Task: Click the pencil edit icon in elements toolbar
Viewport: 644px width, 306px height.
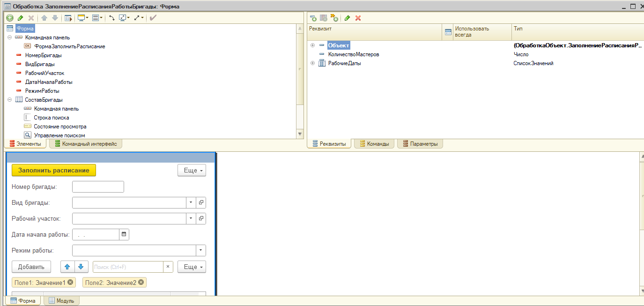Action: click(x=20, y=18)
